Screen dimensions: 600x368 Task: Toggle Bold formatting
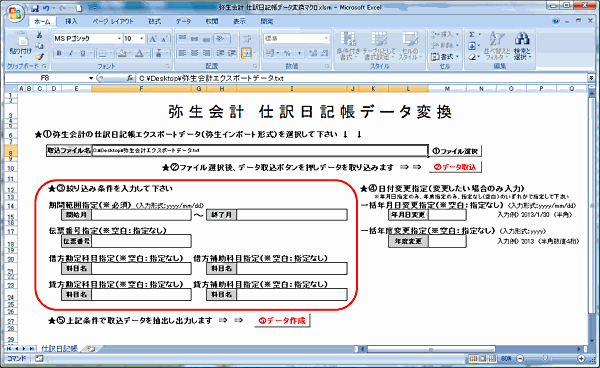tap(59, 53)
